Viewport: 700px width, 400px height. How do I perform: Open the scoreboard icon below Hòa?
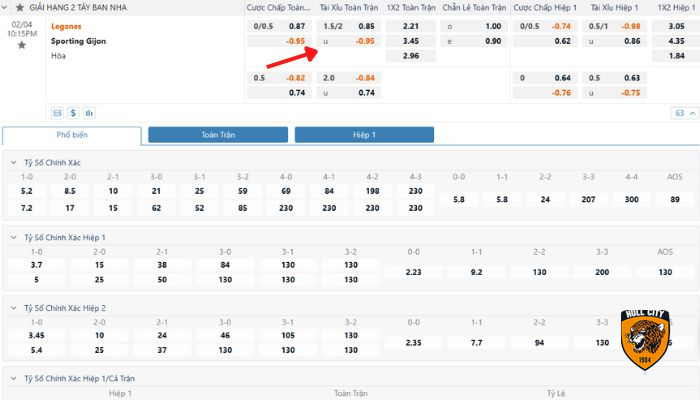[x=57, y=113]
